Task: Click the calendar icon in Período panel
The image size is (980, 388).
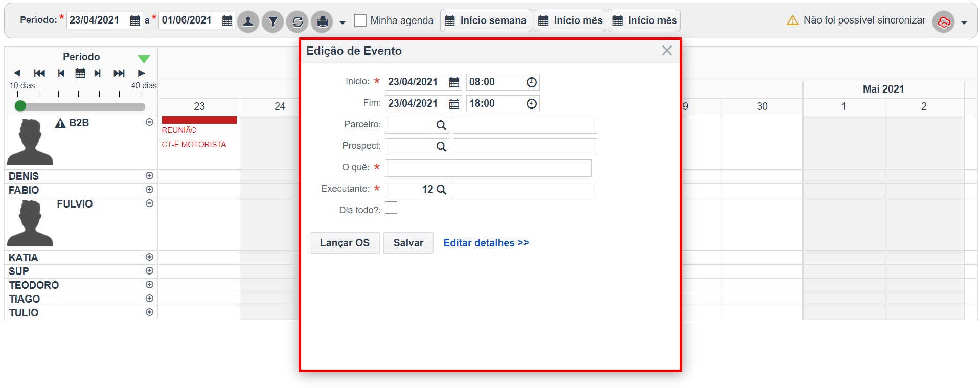Action: pos(80,73)
